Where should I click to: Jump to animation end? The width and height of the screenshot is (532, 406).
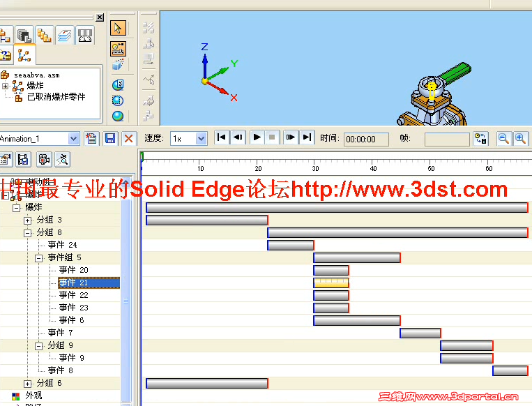[x=307, y=137]
